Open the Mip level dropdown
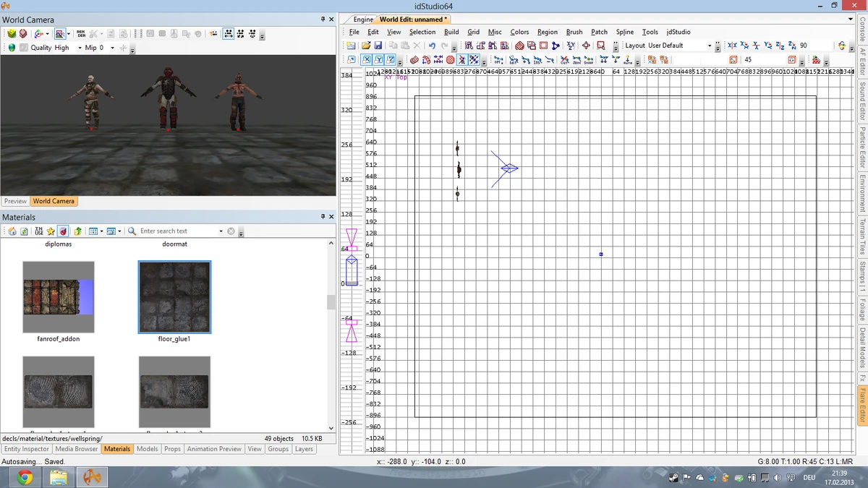868x488 pixels. click(112, 48)
